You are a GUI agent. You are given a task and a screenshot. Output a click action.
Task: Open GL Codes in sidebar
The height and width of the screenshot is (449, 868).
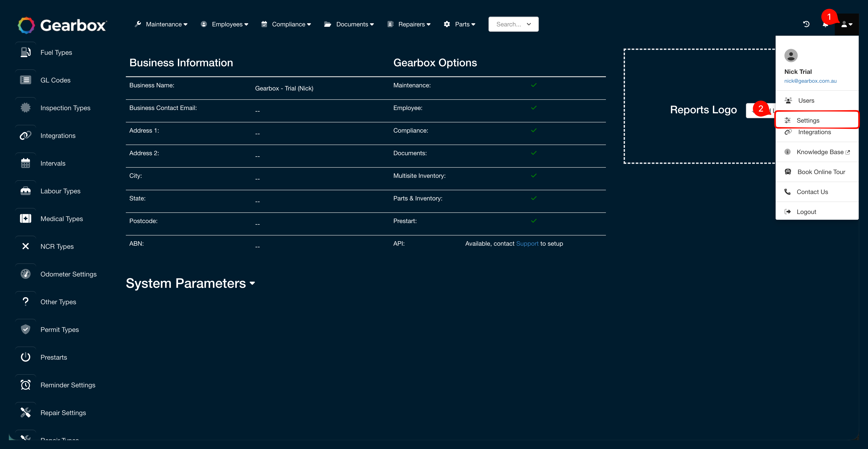click(55, 80)
